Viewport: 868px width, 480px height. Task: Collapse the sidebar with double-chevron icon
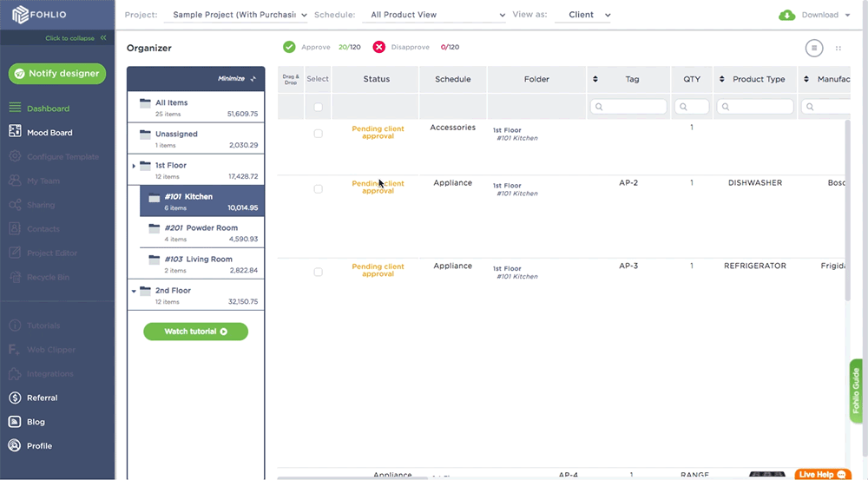(x=103, y=38)
